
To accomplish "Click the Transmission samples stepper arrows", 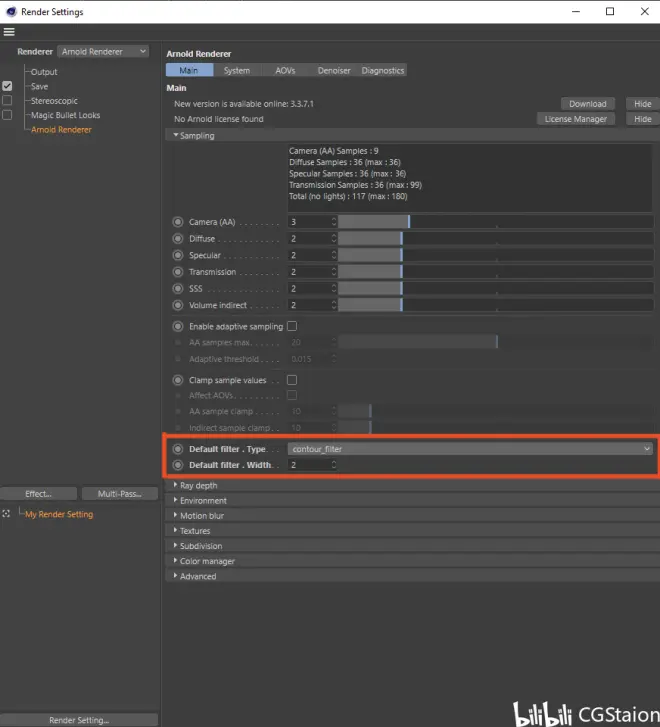I will click(334, 272).
